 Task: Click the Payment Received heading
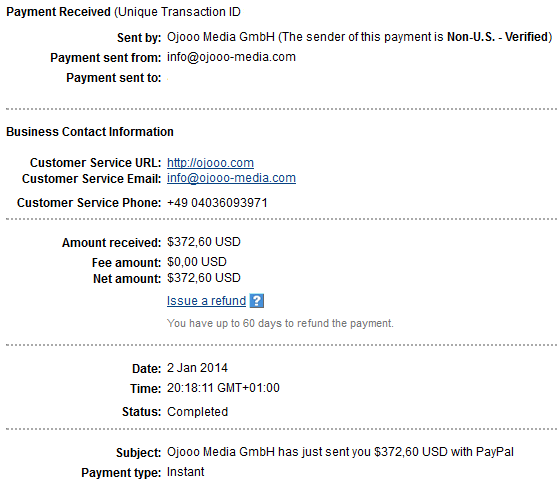[x=58, y=12]
